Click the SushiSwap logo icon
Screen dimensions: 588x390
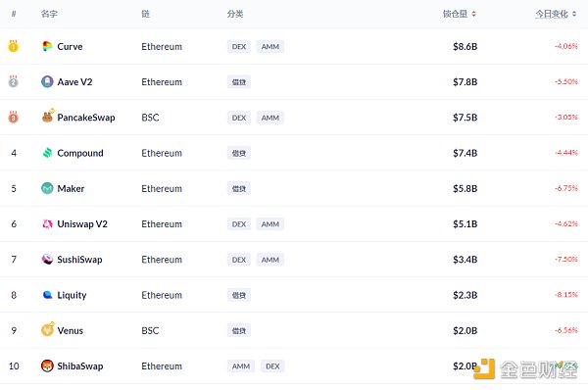pos(47,259)
